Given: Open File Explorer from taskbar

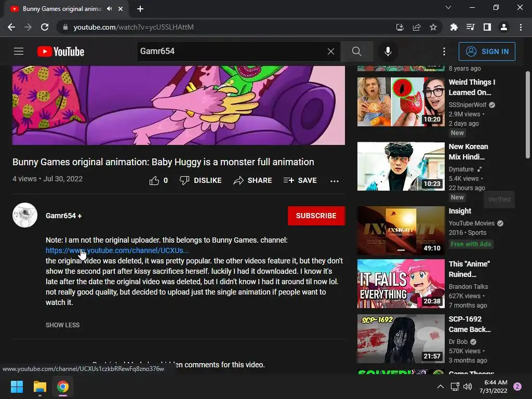Looking at the screenshot, I should [39, 387].
